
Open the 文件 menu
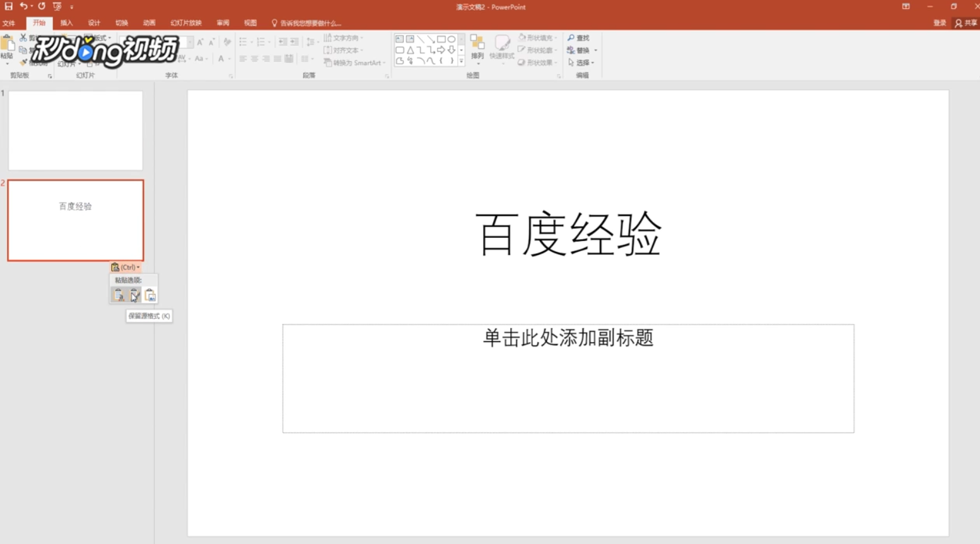(9, 23)
